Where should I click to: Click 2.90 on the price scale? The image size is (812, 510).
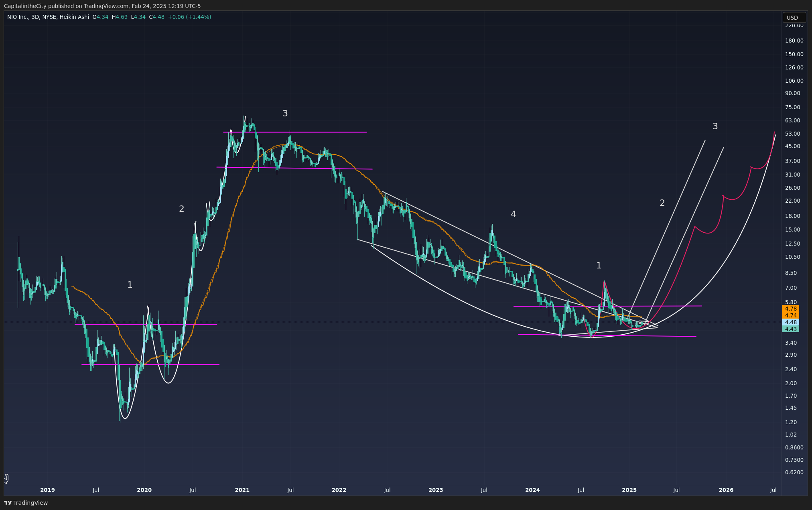pos(791,355)
